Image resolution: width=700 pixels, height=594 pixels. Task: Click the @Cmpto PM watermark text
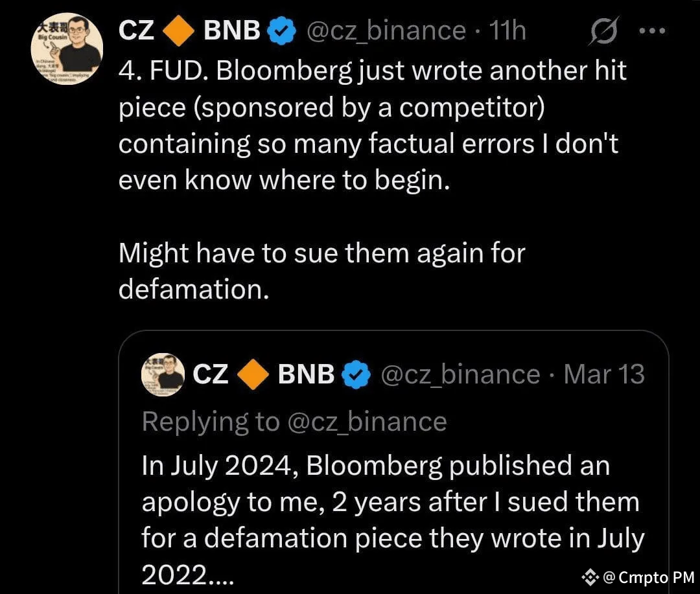[649, 577]
